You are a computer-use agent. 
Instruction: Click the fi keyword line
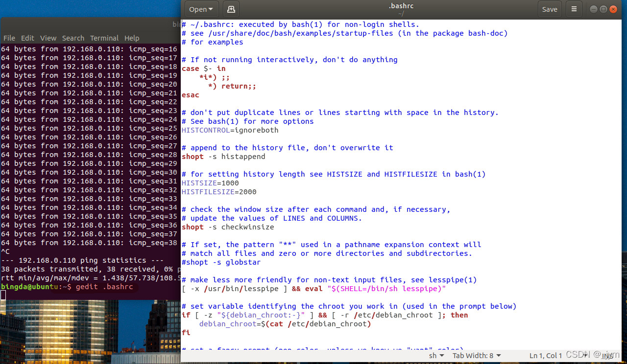(x=186, y=333)
